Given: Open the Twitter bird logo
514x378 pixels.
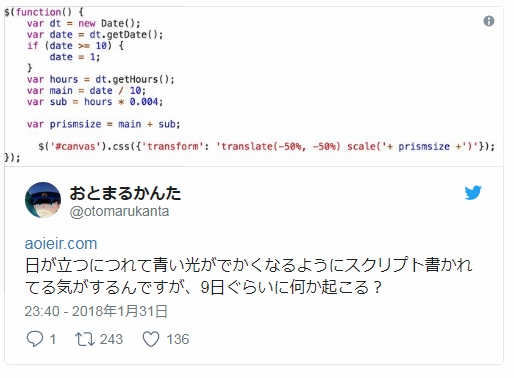Looking at the screenshot, I should [473, 192].
